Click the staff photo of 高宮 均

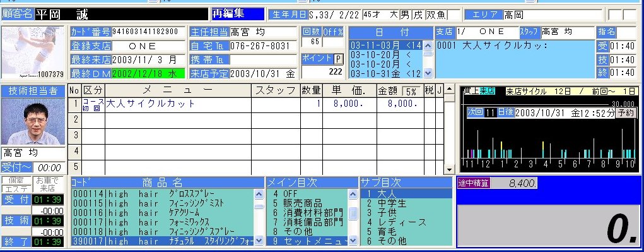click(x=33, y=121)
